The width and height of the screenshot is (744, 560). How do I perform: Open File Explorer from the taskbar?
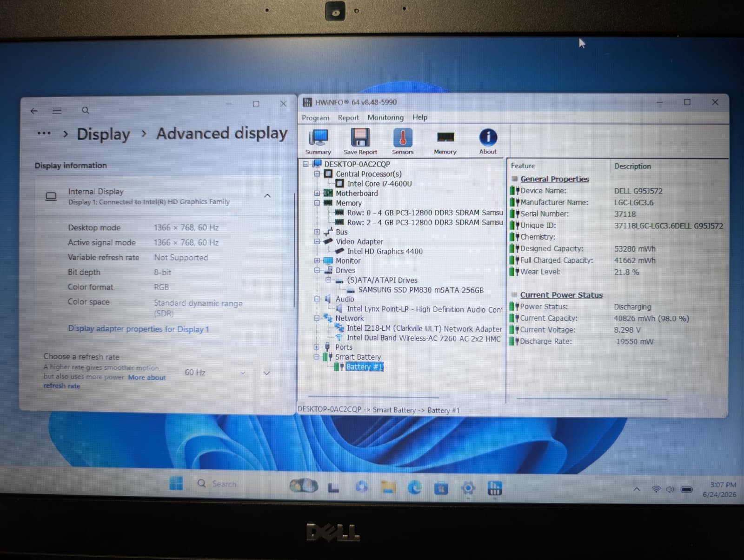(388, 487)
